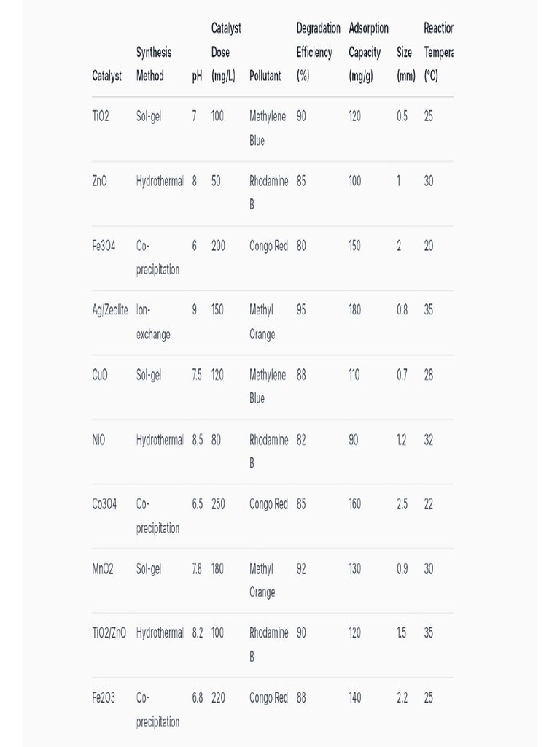Viewport: 560px width, 747px height.
Task: Click the Ion-exchange synthesis method cell
Action: click(x=153, y=322)
